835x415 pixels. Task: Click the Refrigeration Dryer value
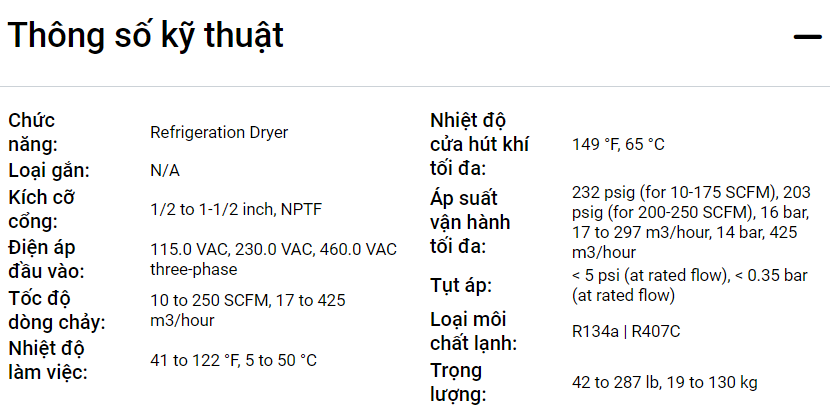(x=219, y=132)
